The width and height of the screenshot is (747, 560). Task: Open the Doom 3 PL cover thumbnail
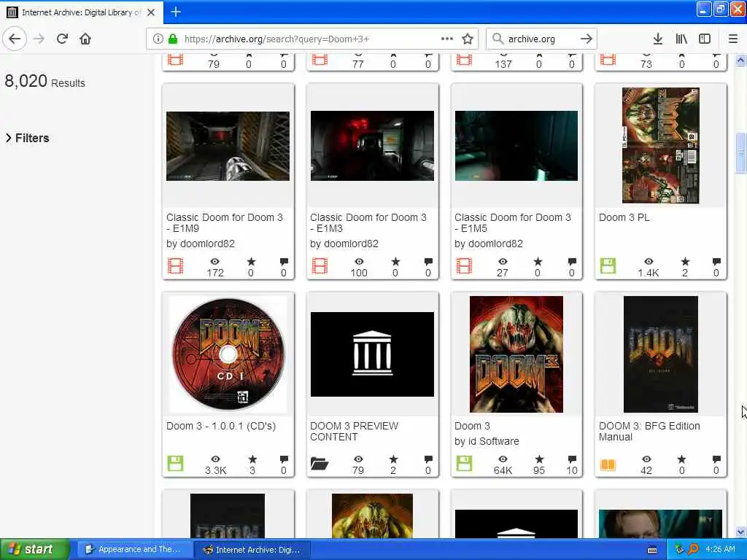[x=661, y=145]
